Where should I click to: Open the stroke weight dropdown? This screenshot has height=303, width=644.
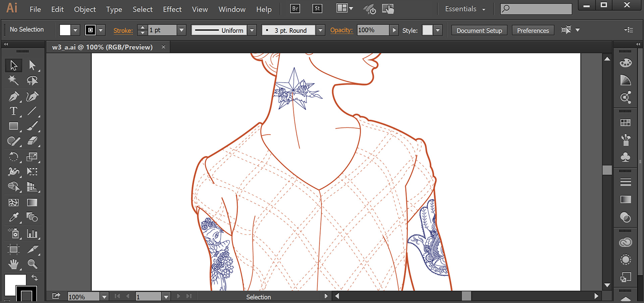point(181,30)
